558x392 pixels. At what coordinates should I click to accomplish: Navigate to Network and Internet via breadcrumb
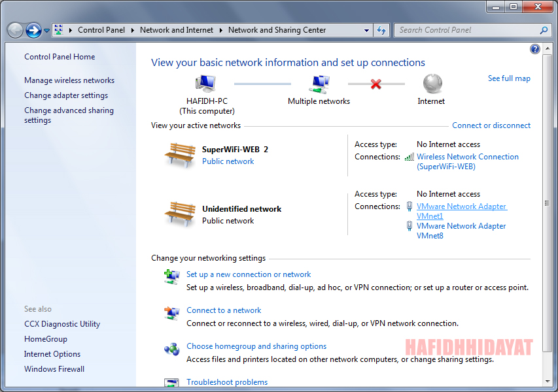point(177,30)
